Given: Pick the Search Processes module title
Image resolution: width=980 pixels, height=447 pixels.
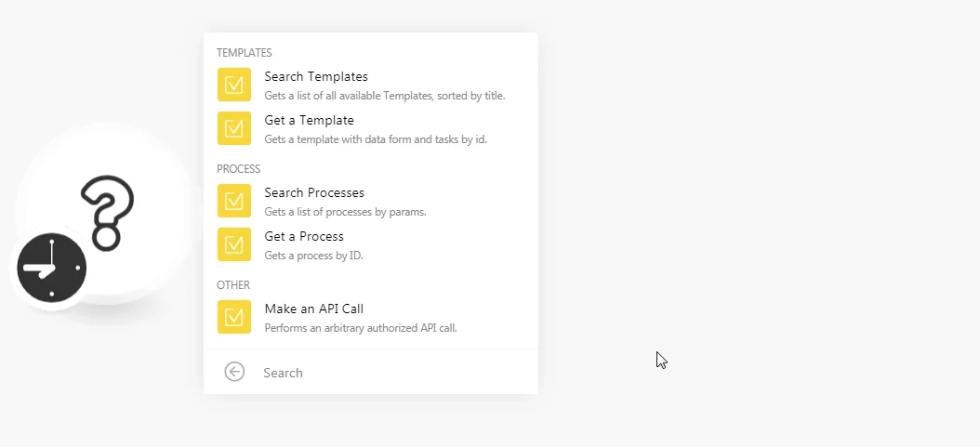Looking at the screenshot, I should pyautogui.click(x=313, y=192).
